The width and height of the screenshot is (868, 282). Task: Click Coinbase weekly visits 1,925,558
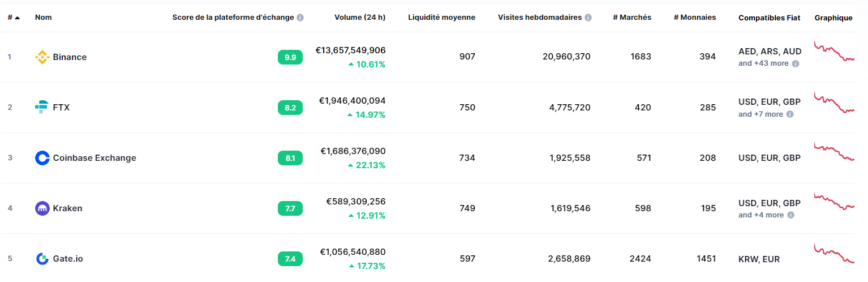pyautogui.click(x=570, y=158)
